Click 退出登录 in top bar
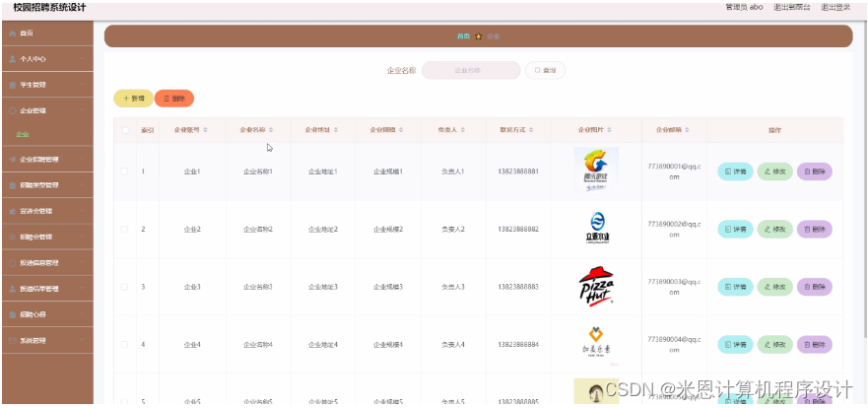 pos(835,7)
